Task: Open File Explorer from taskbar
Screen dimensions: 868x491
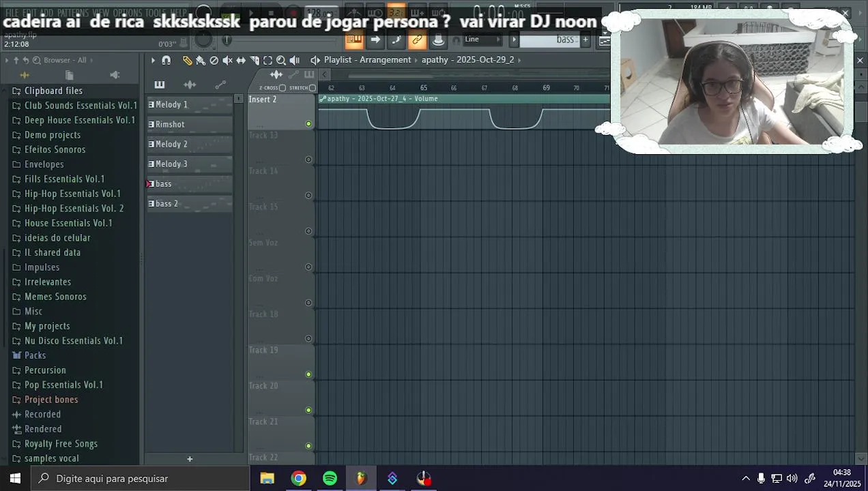Action: pyautogui.click(x=267, y=478)
